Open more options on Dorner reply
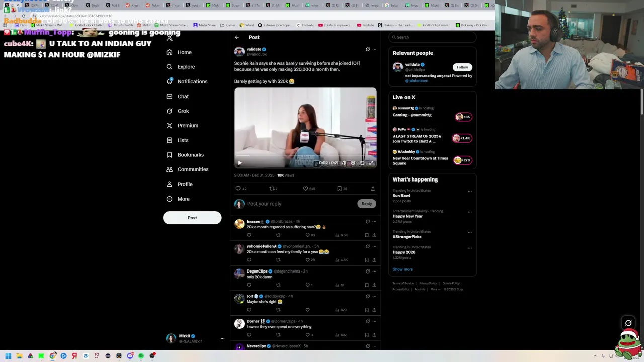The width and height of the screenshot is (644, 362). (x=374, y=321)
